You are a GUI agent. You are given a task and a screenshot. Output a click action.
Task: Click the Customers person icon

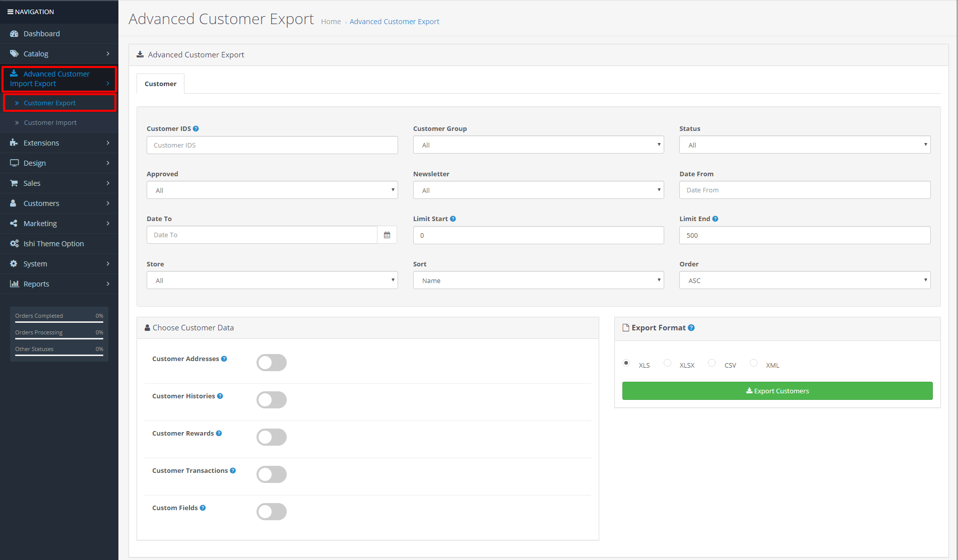(13, 203)
